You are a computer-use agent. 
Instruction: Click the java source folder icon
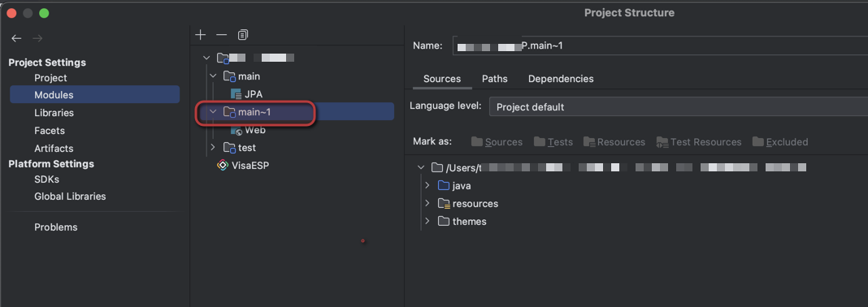[444, 185]
